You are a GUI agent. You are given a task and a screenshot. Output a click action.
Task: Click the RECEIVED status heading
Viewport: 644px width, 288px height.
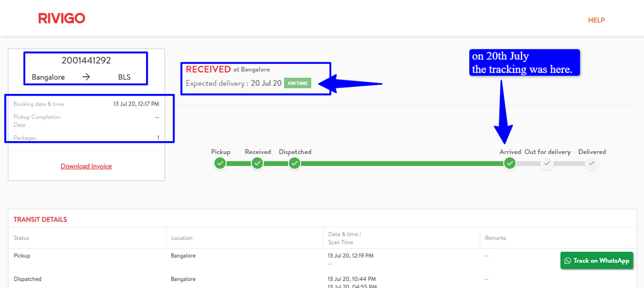tap(208, 69)
